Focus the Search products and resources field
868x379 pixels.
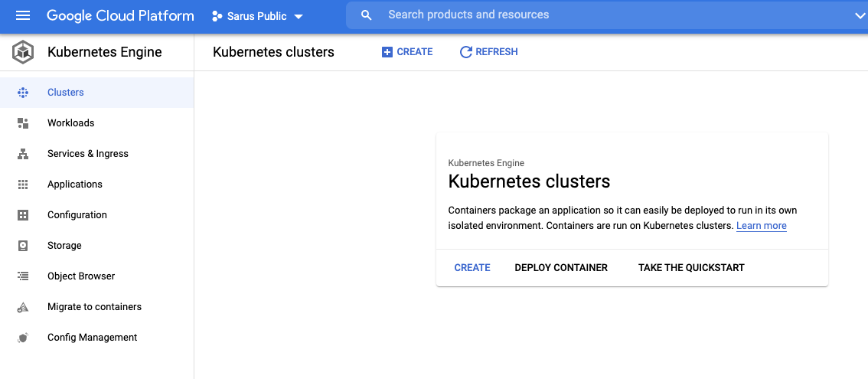pos(597,15)
